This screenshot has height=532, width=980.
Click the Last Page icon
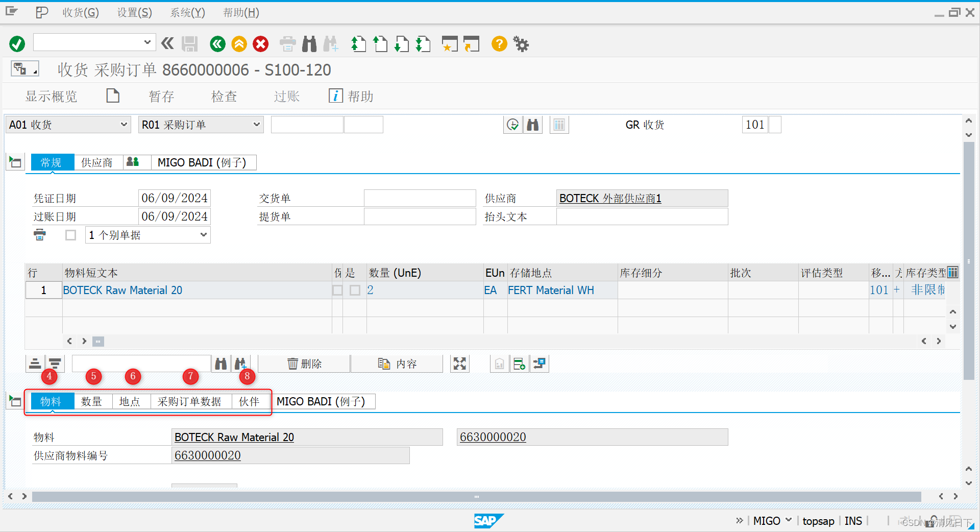point(423,44)
